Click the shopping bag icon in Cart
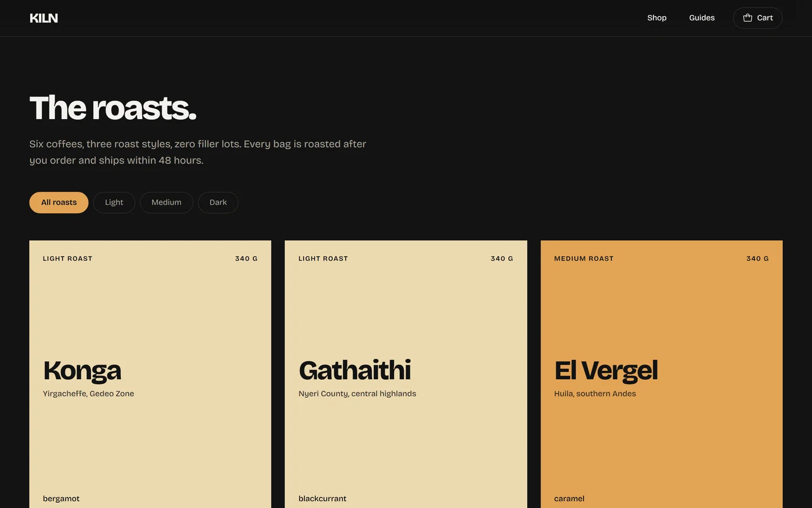The image size is (812, 508). point(748,18)
